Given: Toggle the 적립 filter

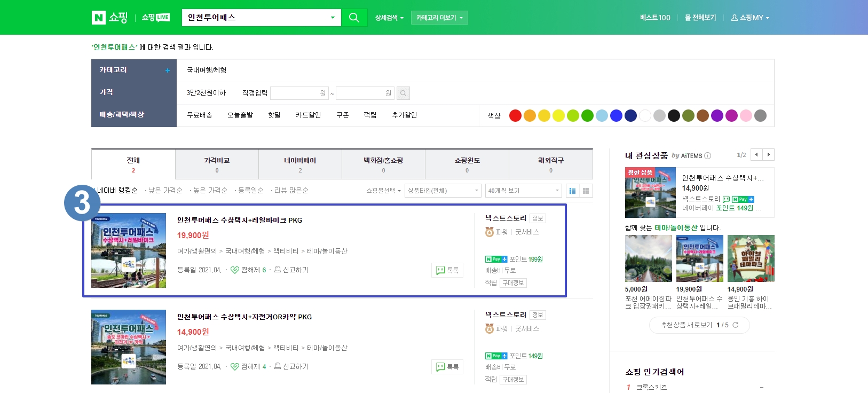Looking at the screenshot, I should tap(370, 115).
